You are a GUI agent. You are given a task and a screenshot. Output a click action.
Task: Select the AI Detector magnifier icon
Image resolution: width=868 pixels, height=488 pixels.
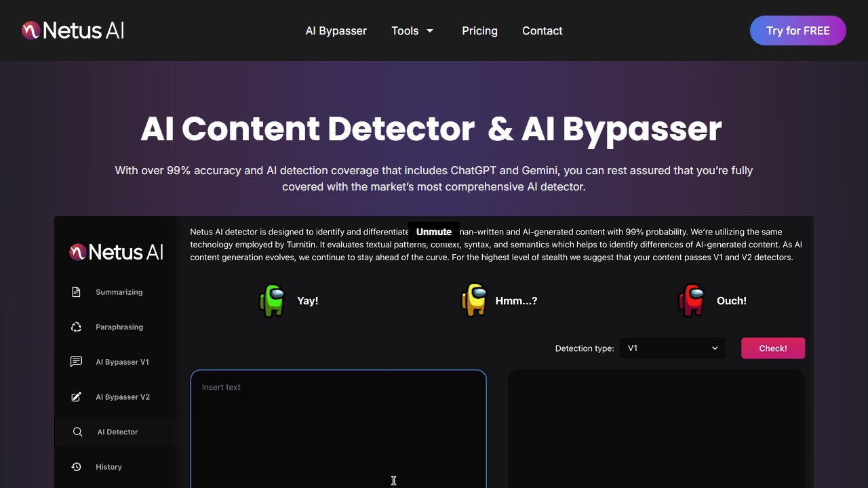coord(77,432)
